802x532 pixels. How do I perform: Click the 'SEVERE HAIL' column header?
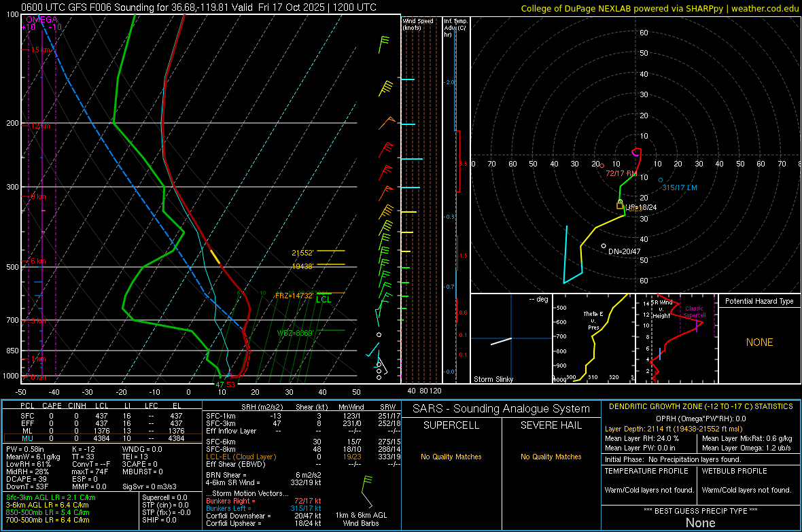coord(551,425)
